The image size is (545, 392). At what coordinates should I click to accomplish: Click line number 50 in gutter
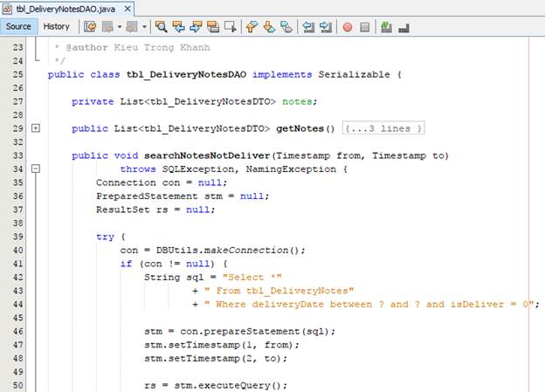click(x=17, y=385)
